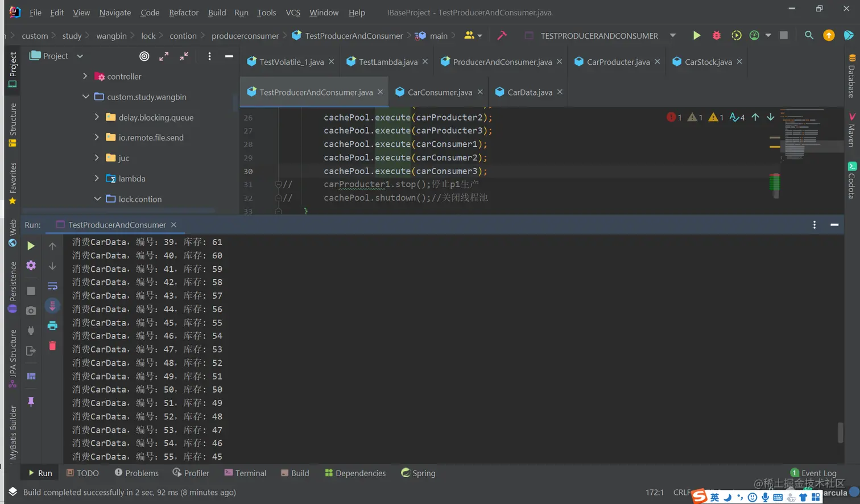Image resolution: width=860 pixels, height=504 pixels.
Task: Click cursor position 172:1 in status bar
Action: (x=655, y=492)
